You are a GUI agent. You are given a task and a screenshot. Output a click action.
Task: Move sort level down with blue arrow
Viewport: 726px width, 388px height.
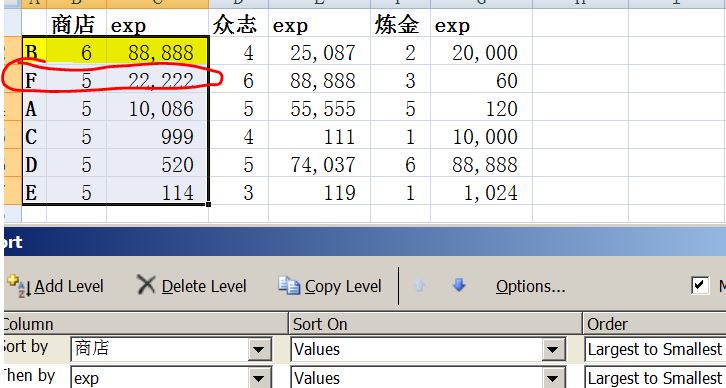click(459, 286)
